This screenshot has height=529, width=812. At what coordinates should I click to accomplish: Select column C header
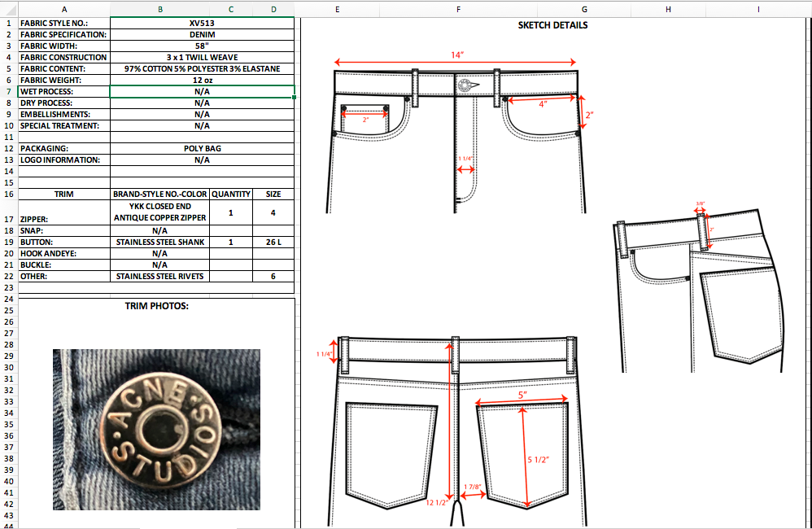tap(231, 9)
